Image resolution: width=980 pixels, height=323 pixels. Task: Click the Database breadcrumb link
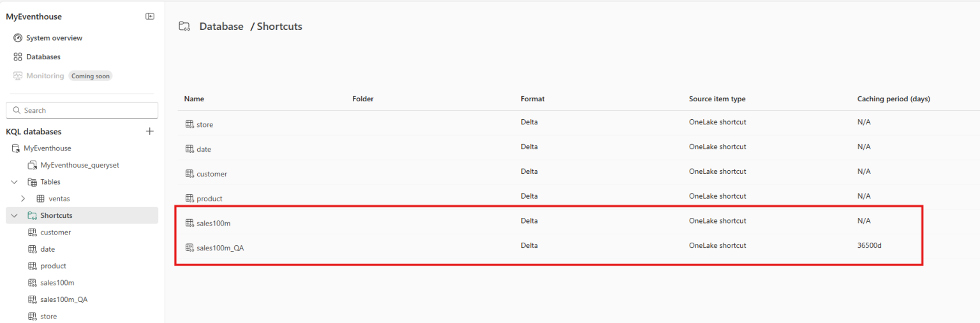221,27
